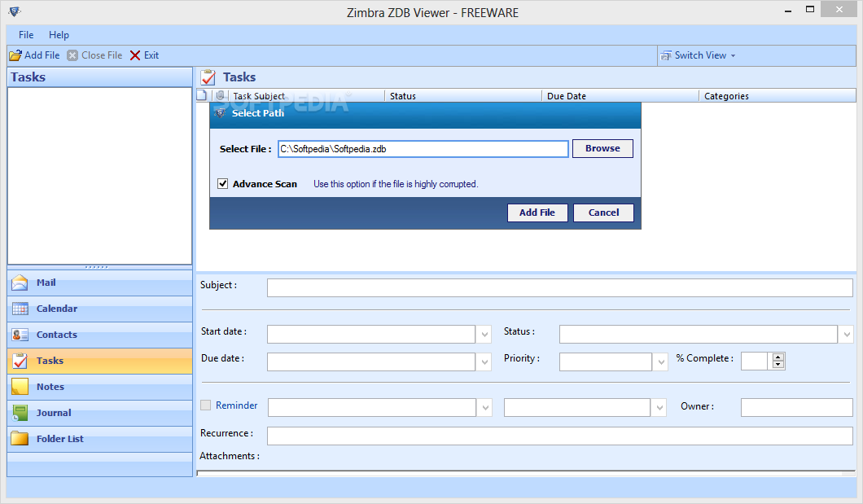Cancel the Select Path dialog

click(603, 213)
